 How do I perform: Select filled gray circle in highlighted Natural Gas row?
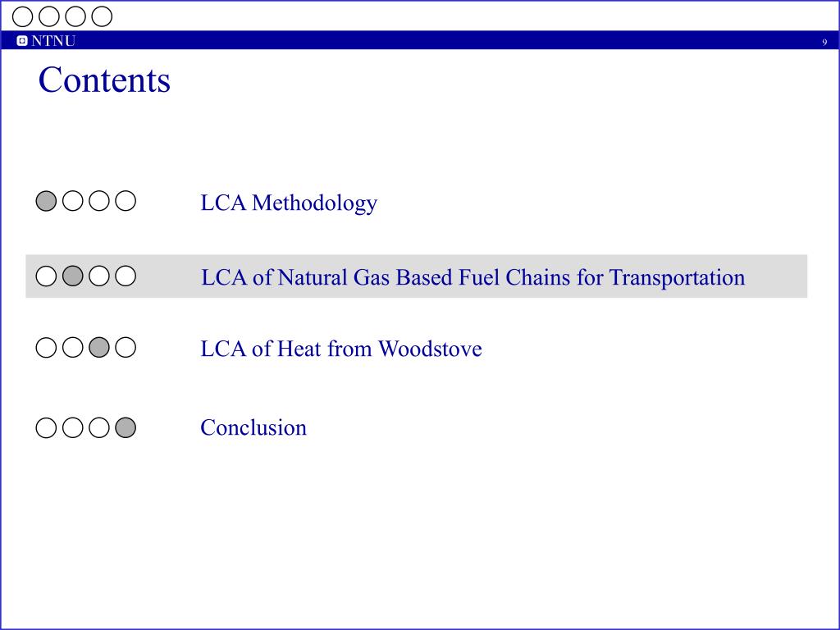pyautogui.click(x=73, y=276)
